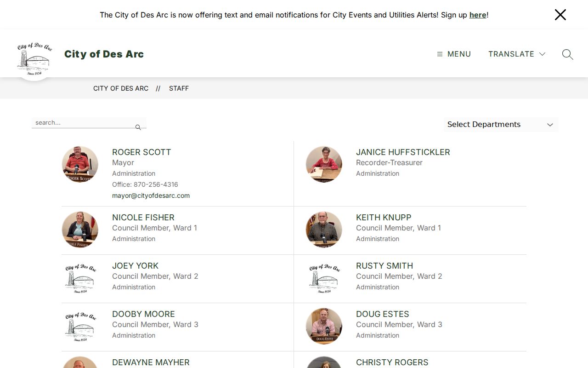Screen dimensions: 588x368
Task: Select the JANICE HUFFSTICKLER name heading
Action: coord(403,152)
